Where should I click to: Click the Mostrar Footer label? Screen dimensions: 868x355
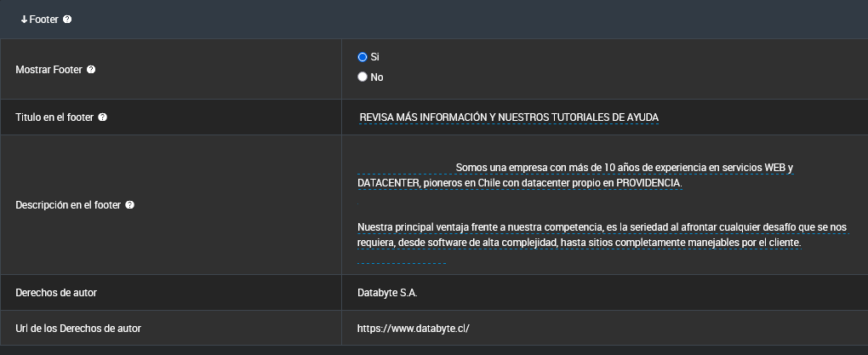(x=49, y=70)
